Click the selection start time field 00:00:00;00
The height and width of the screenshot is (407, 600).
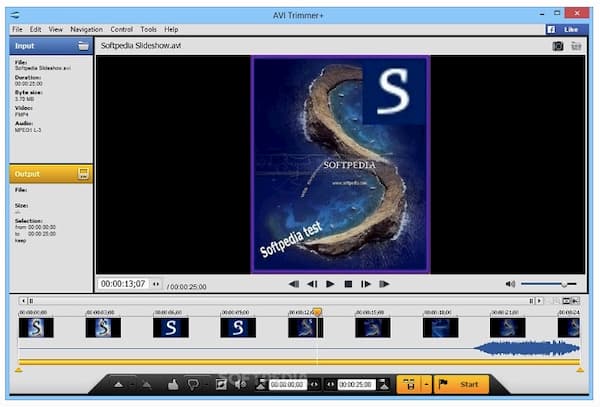287,384
